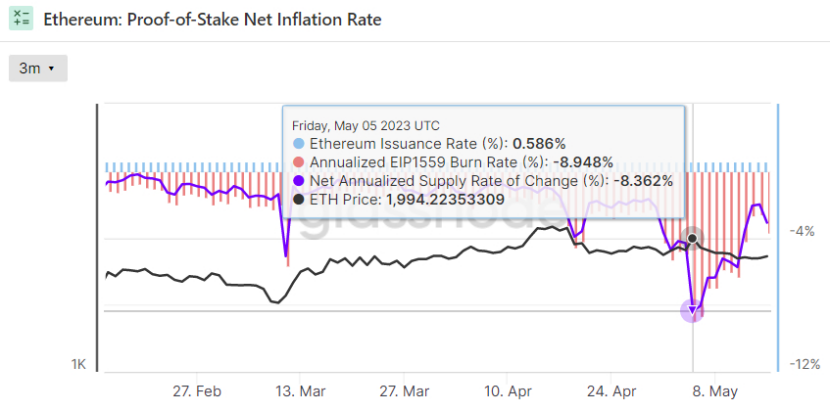Screen dimensions: 830x412
Task: Select the '27. Feb' x-axis label
Action: click(197, 389)
